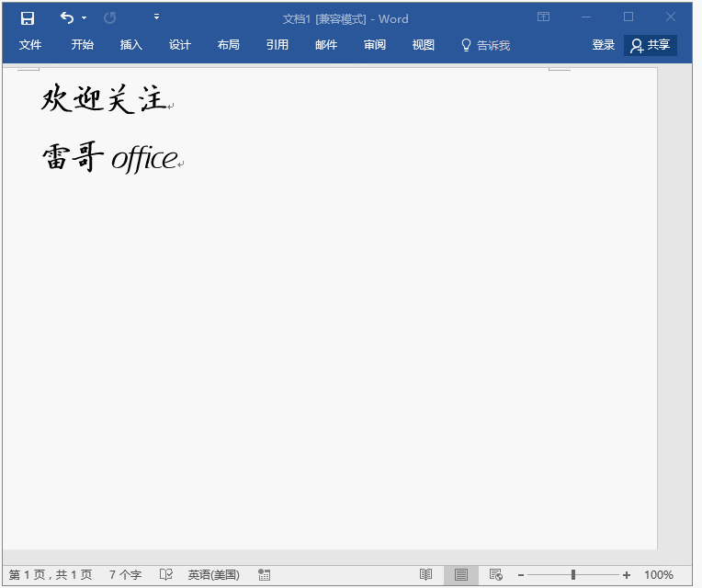Switch to Web Layout view

coord(496,574)
